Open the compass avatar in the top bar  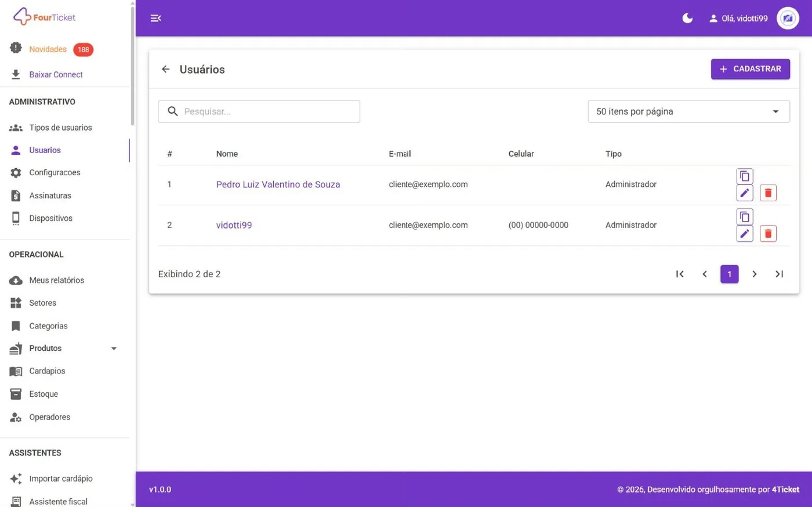pyautogui.click(x=788, y=18)
